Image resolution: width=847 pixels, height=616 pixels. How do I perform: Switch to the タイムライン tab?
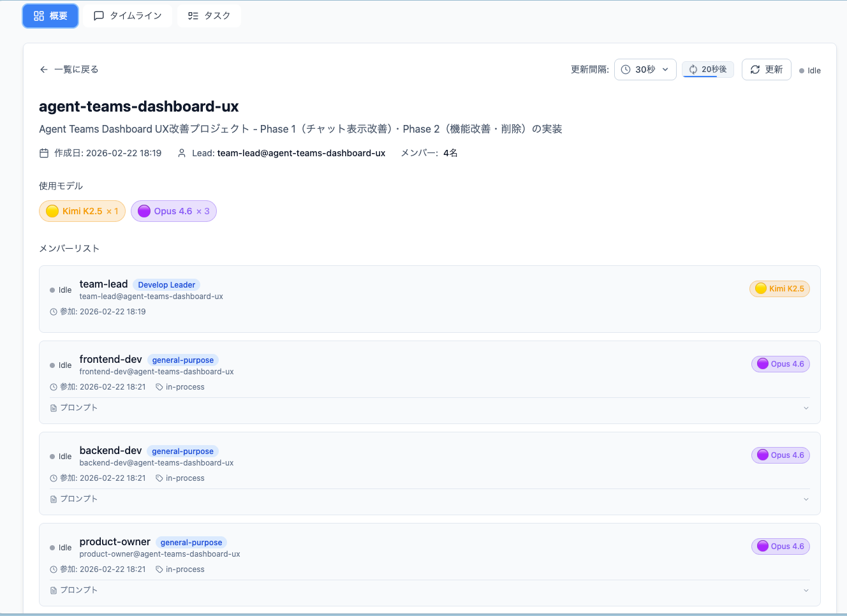click(127, 15)
